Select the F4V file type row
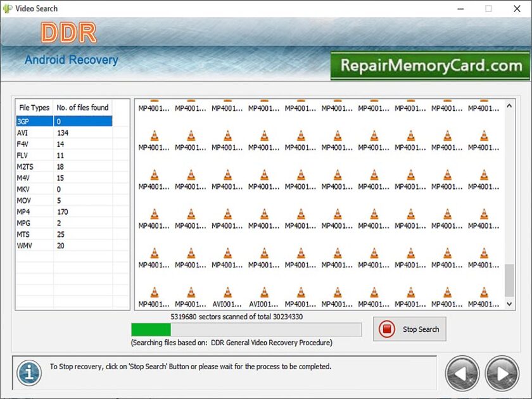 coord(64,144)
